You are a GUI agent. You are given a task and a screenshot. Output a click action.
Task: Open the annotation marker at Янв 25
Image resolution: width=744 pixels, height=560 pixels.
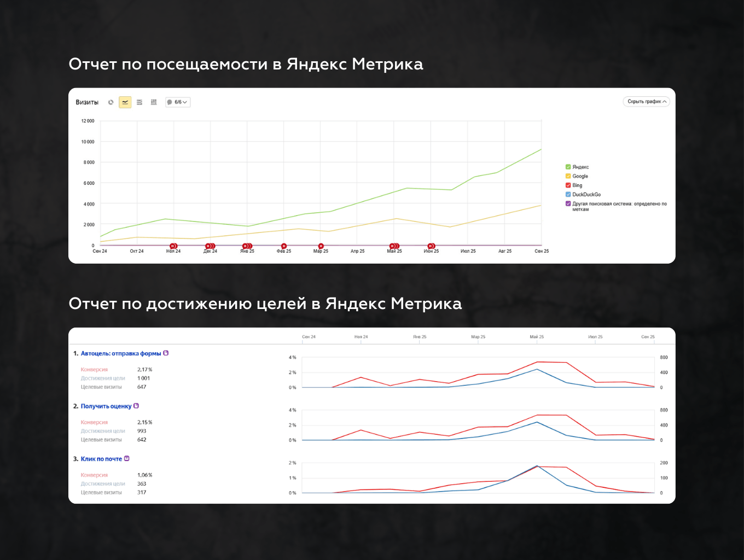point(247,246)
